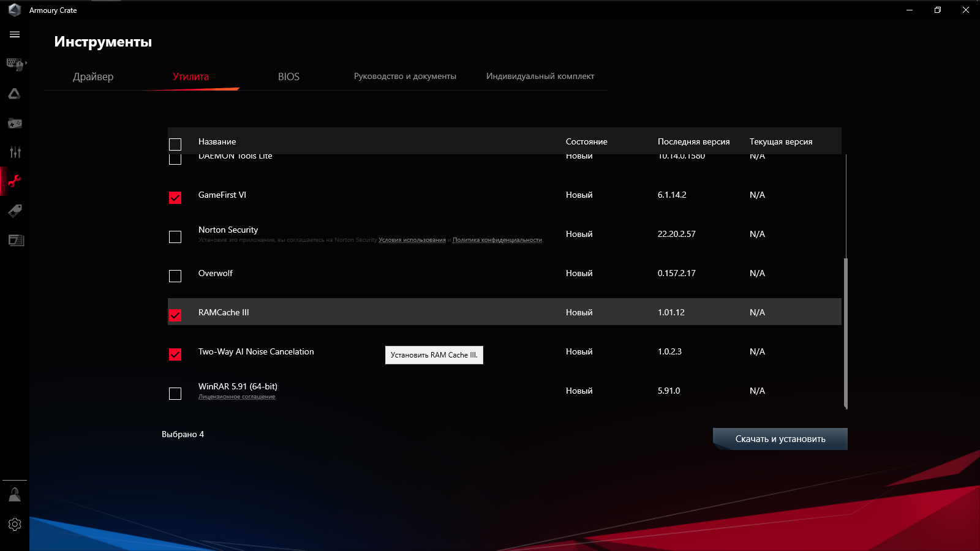
Task: Switch to the Драйвер tab
Action: [93, 77]
